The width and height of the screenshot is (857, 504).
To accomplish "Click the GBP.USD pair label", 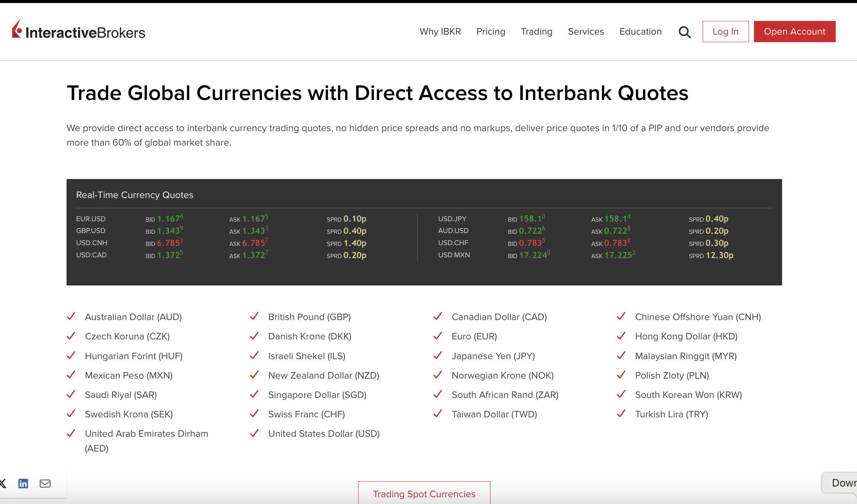I will (x=91, y=231).
